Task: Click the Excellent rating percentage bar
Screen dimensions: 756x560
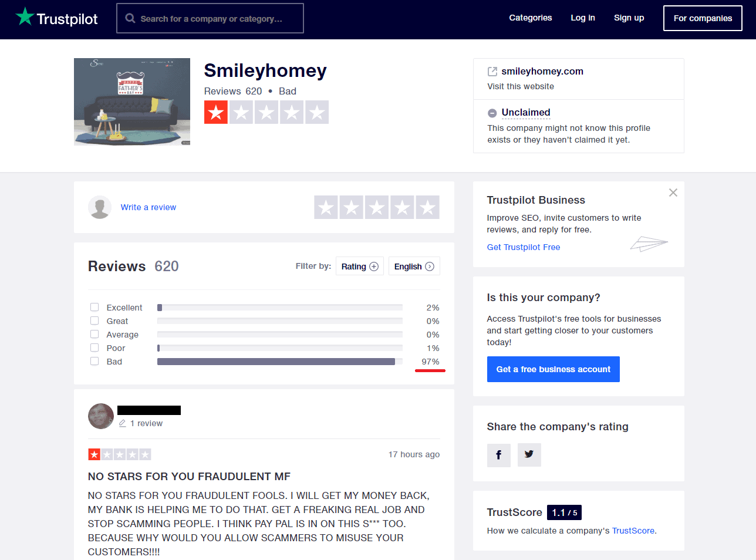Action: [x=280, y=308]
